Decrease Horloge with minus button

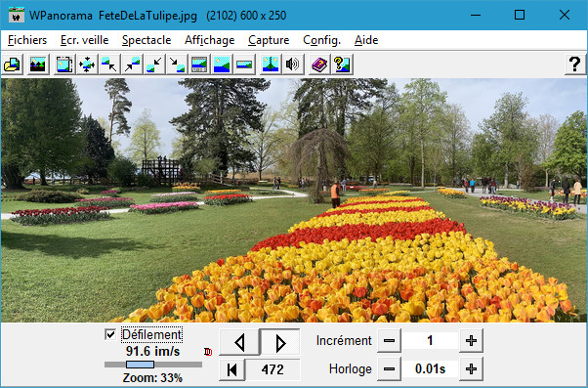390,369
